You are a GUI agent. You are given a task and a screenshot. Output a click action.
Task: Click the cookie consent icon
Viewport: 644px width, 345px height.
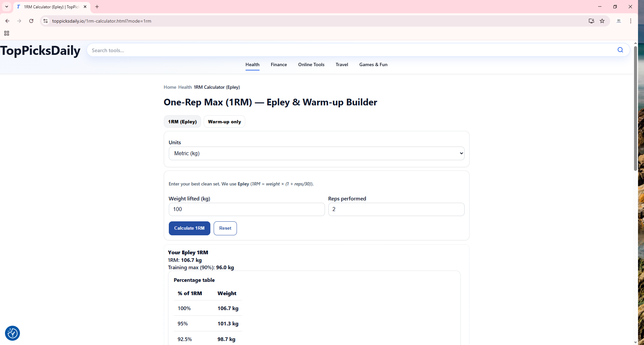[x=12, y=333]
